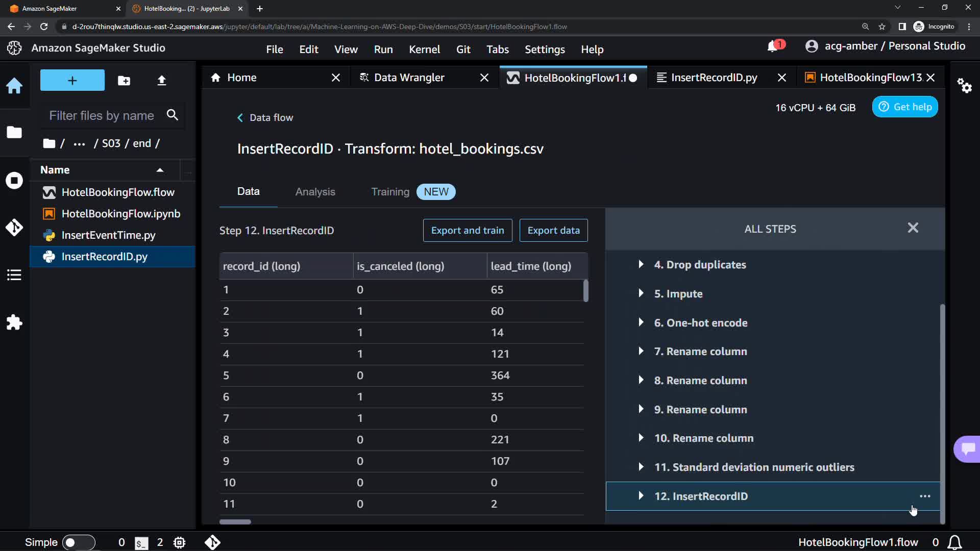Open Running Terminals and Kernels panel
This screenshot has width=980, height=551.
pos(14,181)
